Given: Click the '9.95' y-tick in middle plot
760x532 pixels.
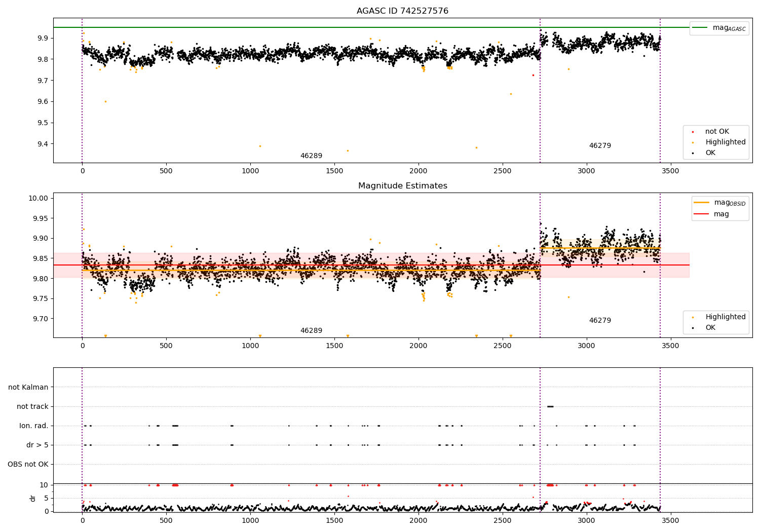Looking at the screenshot, I should click(41, 219).
